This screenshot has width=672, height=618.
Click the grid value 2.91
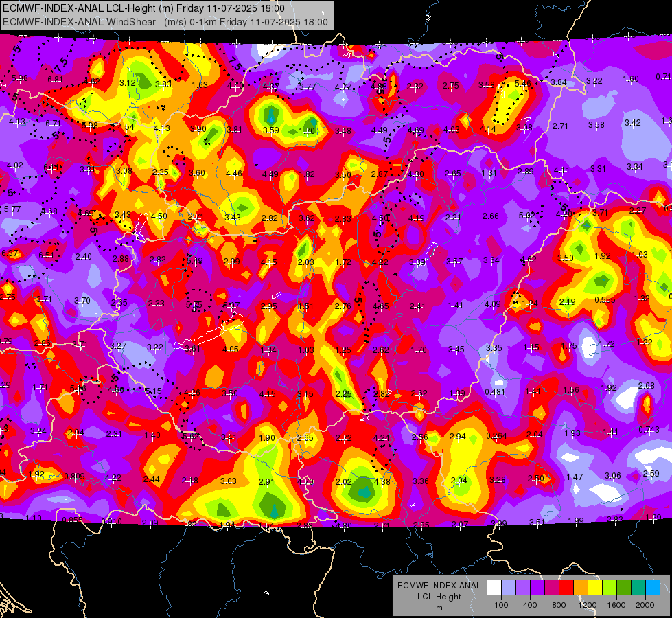pyautogui.click(x=266, y=481)
